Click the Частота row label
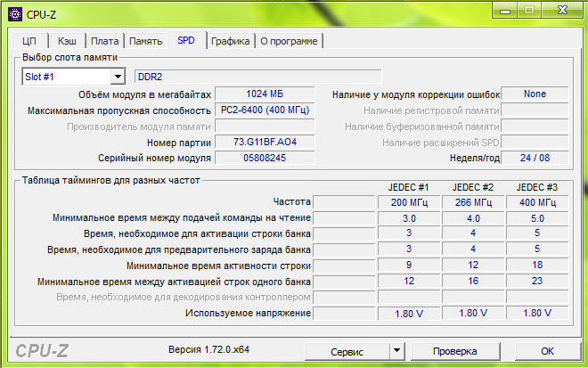588x368 pixels. [291, 201]
